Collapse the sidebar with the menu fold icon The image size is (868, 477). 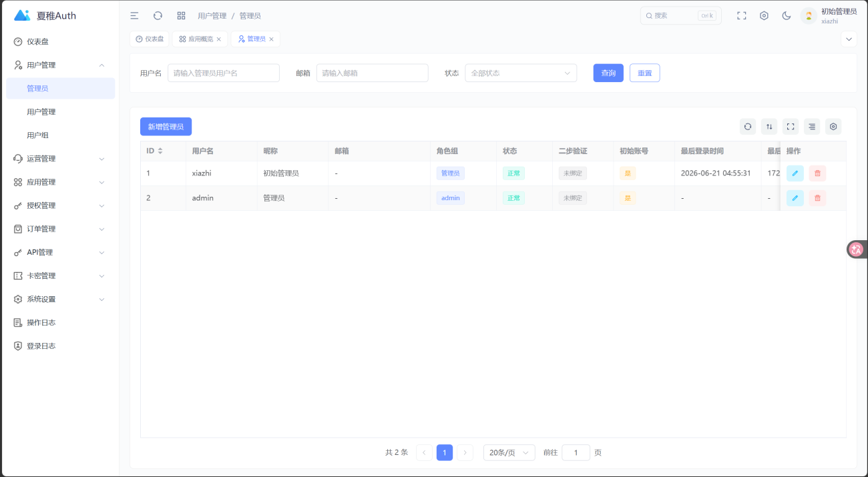point(134,15)
